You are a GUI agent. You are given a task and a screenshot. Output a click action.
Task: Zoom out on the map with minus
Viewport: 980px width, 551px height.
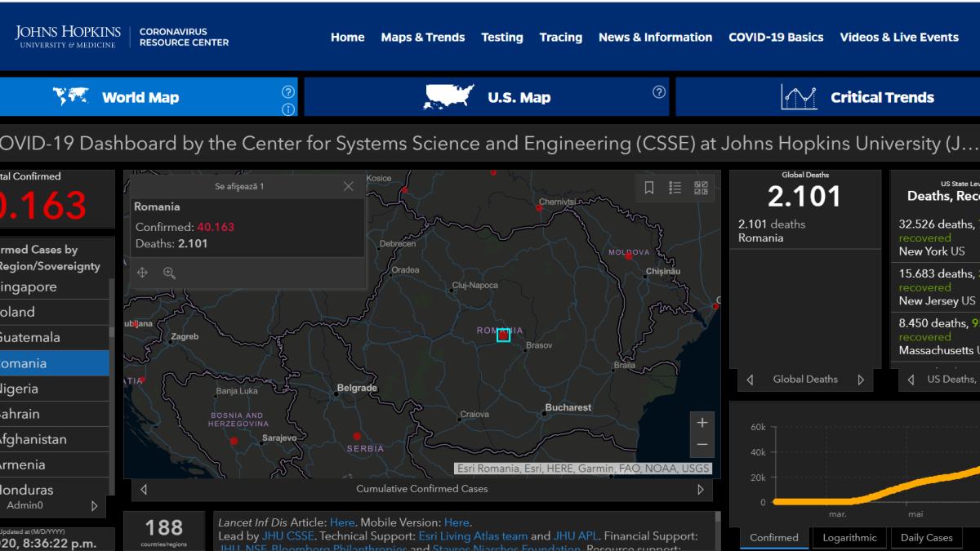702,445
